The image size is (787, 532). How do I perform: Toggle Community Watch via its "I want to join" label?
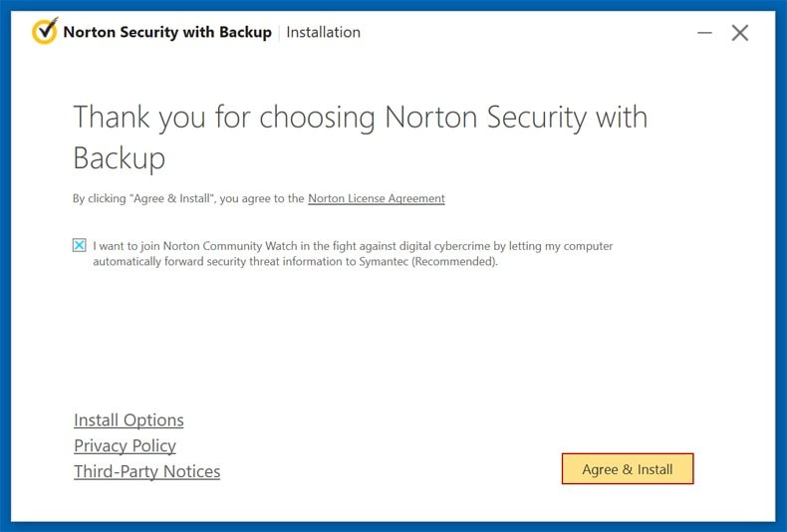point(353,246)
